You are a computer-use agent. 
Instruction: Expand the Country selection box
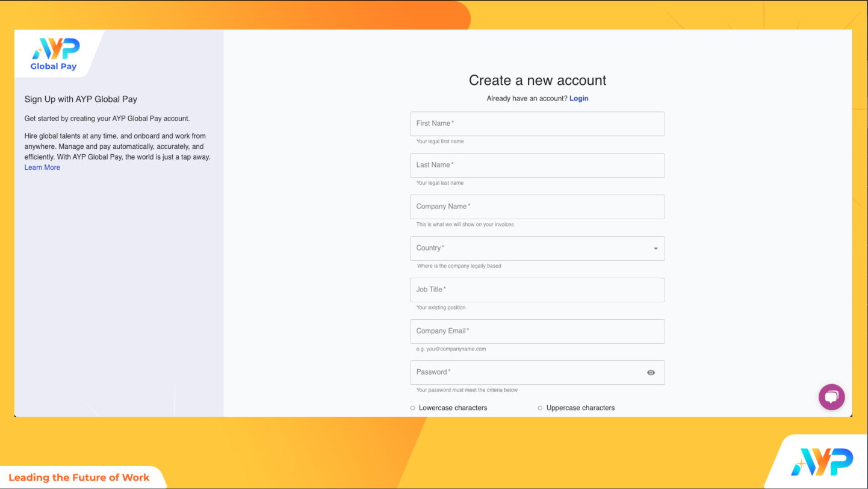[x=530, y=248]
